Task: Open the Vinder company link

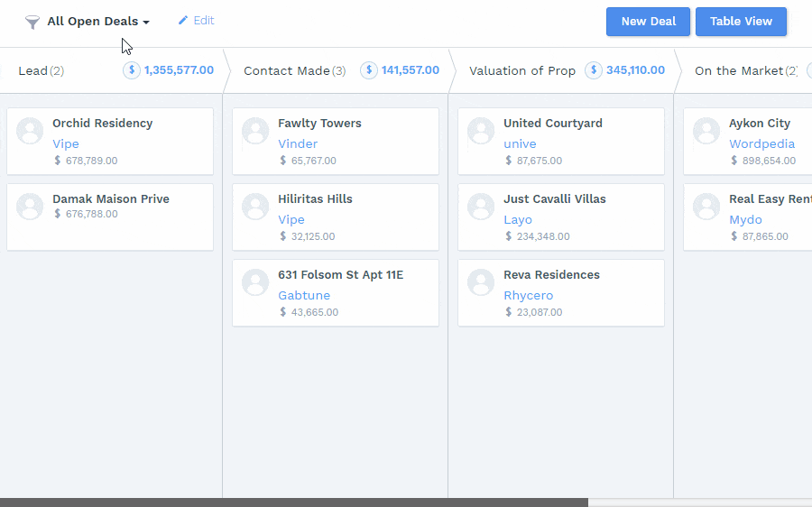Action: point(298,143)
